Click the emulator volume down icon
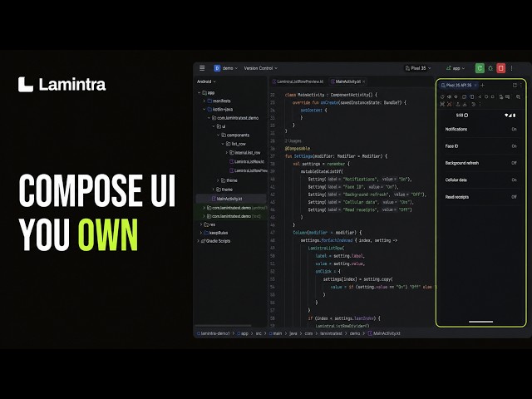 pos(456,96)
